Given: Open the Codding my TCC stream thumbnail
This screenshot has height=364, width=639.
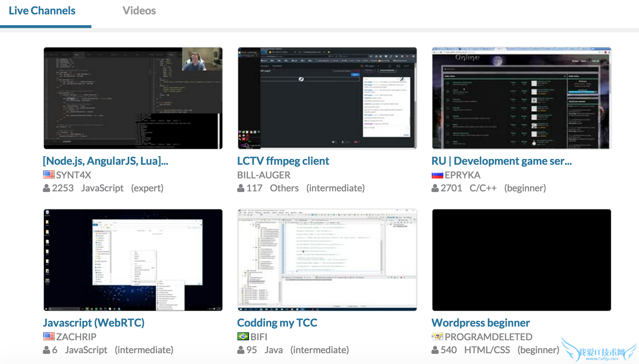Looking at the screenshot, I should (x=327, y=260).
